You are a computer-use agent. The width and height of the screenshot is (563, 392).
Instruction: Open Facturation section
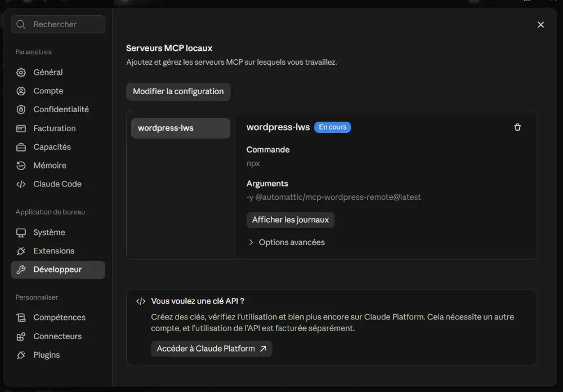tap(58, 128)
